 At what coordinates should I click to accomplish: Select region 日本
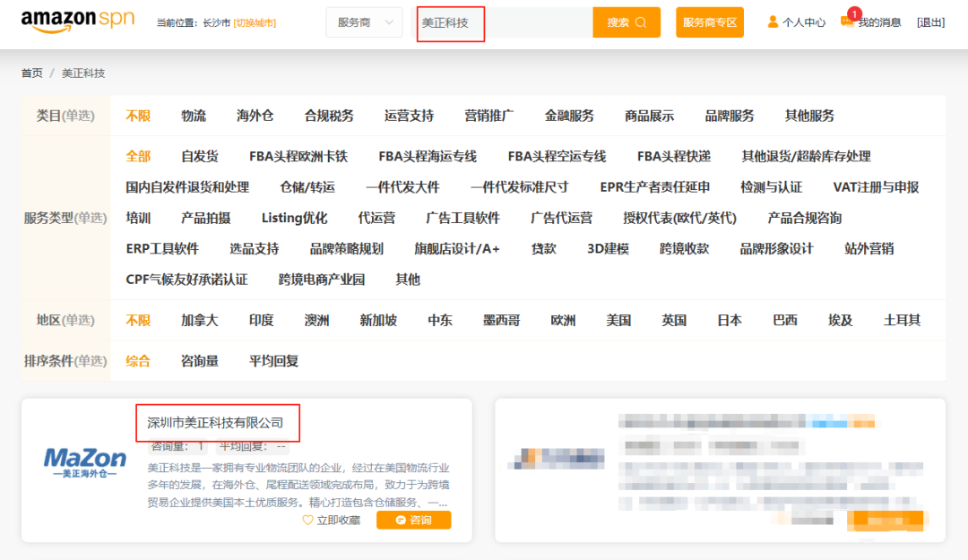[x=730, y=321]
